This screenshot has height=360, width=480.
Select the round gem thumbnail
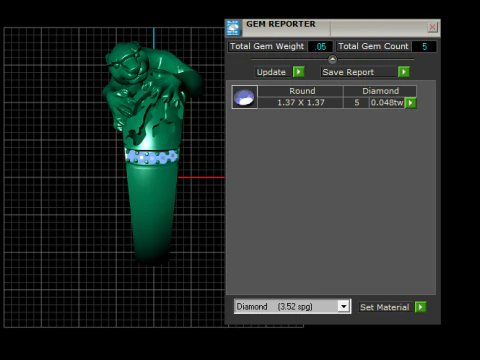244,97
